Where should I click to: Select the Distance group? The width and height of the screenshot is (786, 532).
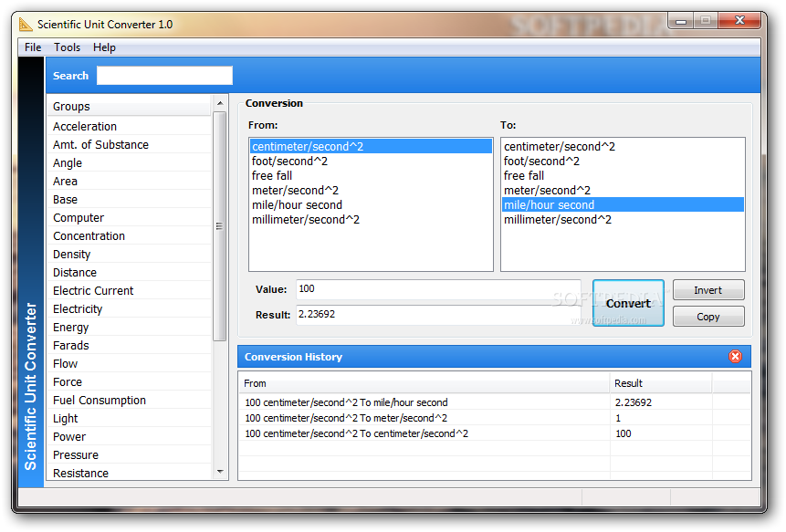click(x=130, y=273)
